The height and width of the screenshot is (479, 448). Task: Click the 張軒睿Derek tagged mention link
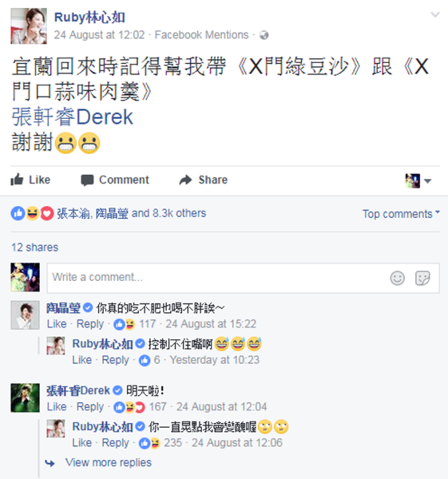pyautogui.click(x=73, y=117)
